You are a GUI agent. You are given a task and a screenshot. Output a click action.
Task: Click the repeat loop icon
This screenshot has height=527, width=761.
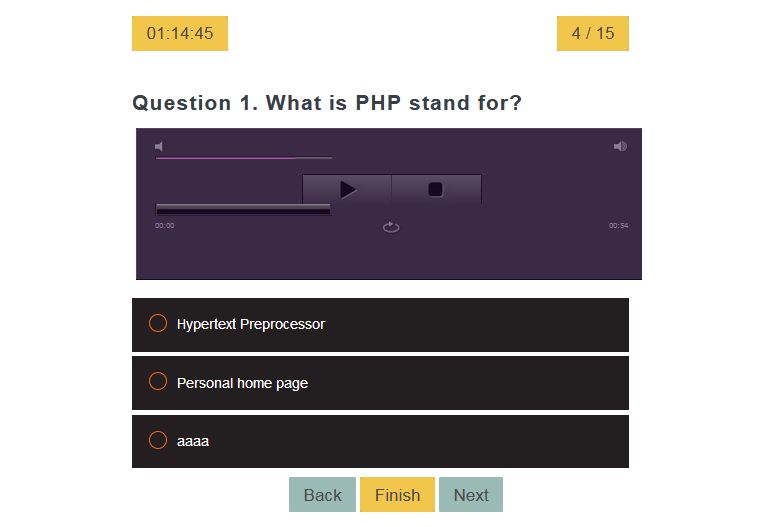391,227
